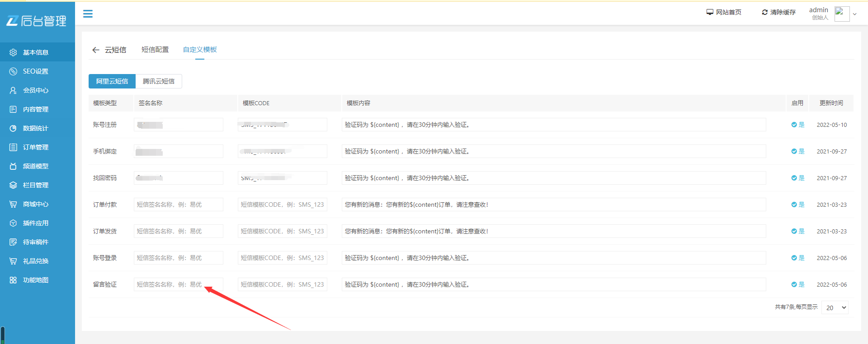The width and height of the screenshot is (868, 344).
Task: Open 会员中心 user icon in sidebar
Action: [13, 90]
